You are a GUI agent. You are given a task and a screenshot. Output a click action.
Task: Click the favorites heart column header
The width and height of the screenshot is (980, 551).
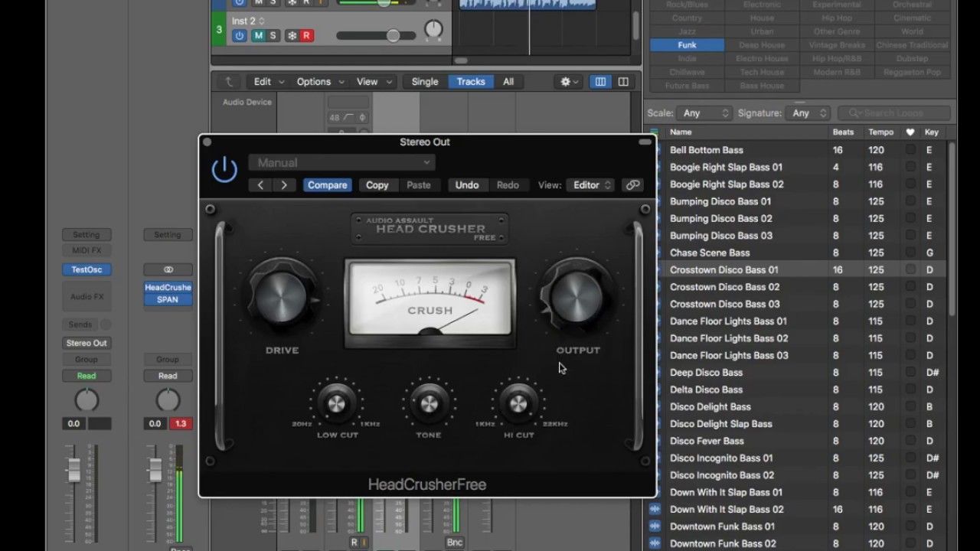click(x=910, y=132)
